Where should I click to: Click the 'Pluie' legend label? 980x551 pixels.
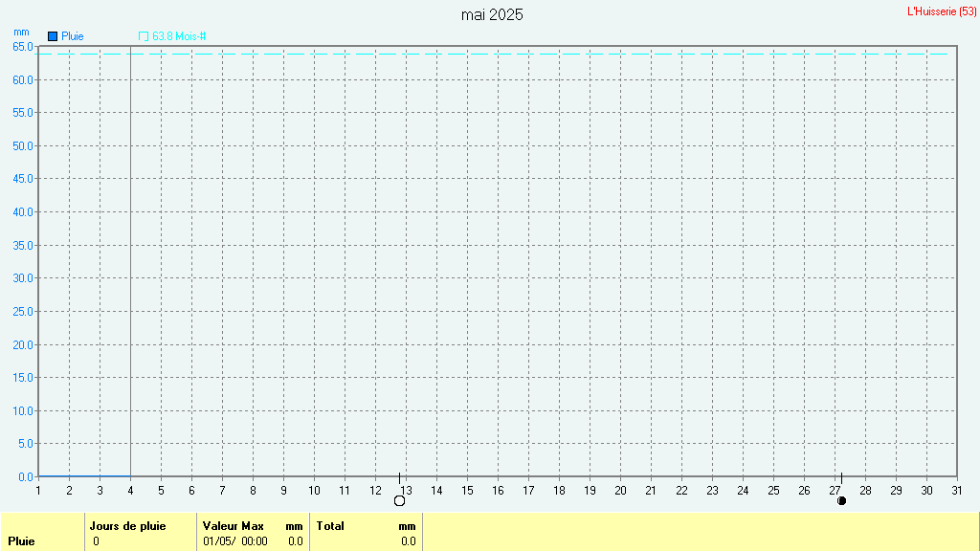tap(73, 36)
